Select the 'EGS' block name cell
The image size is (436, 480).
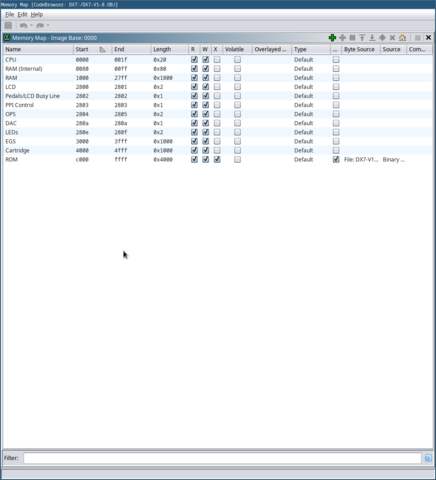[x=10, y=141]
